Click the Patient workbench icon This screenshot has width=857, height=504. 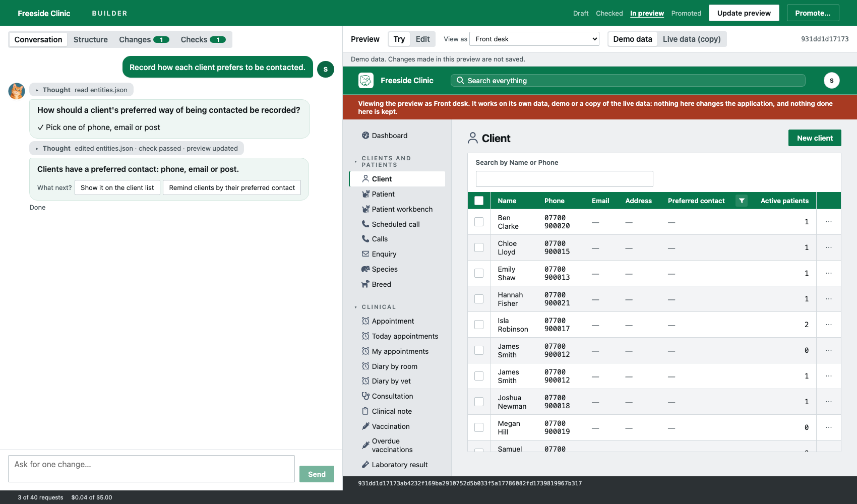(x=365, y=209)
